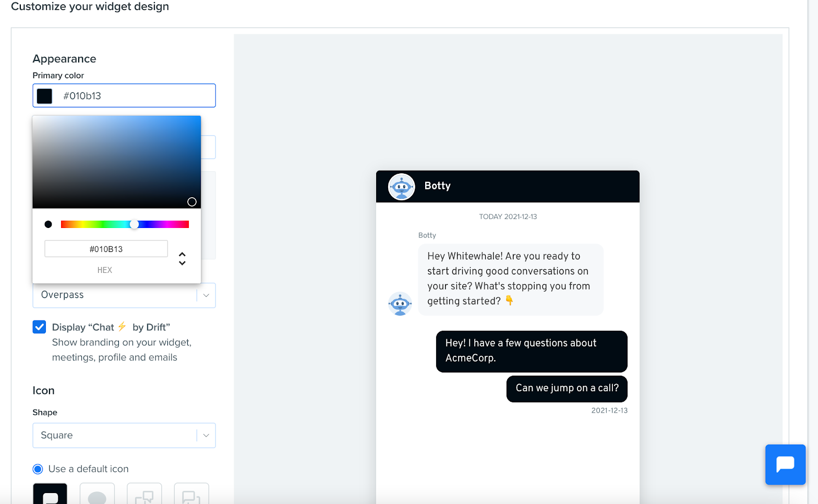
Task: Click the Primary color text field
Action: (x=124, y=95)
